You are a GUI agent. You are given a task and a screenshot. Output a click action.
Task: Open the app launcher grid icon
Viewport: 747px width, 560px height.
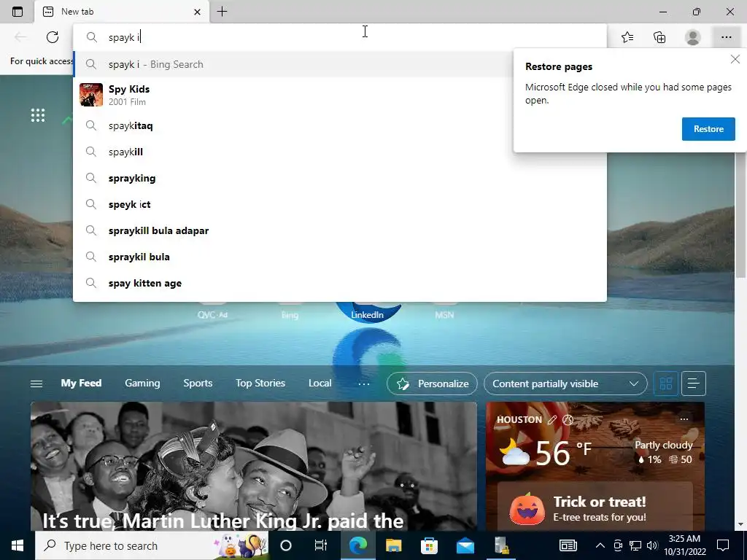click(38, 115)
